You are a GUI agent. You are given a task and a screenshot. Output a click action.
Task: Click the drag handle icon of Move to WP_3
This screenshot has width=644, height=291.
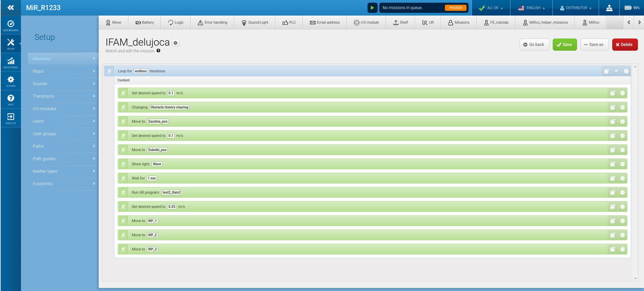(x=123, y=249)
